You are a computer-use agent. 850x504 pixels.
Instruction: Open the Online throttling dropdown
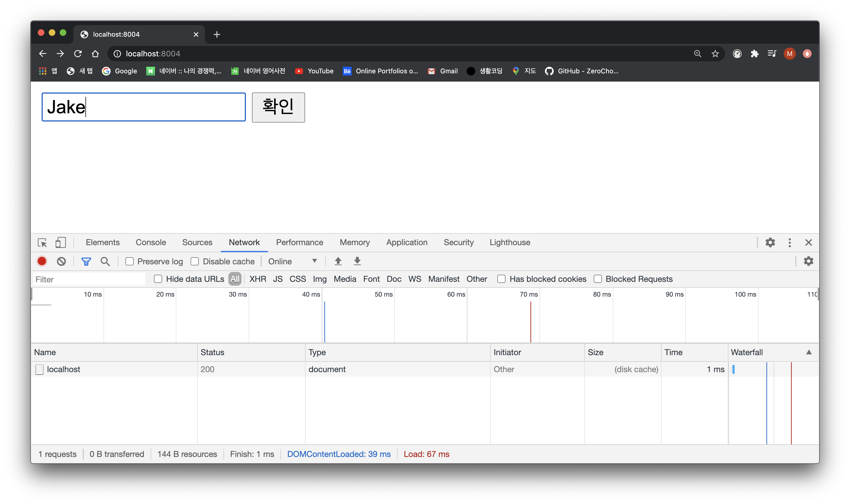[292, 261]
